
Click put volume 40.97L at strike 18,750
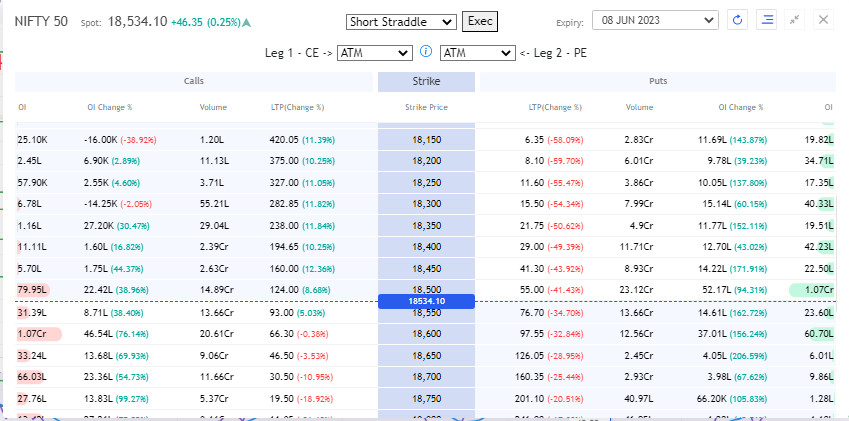(639, 398)
